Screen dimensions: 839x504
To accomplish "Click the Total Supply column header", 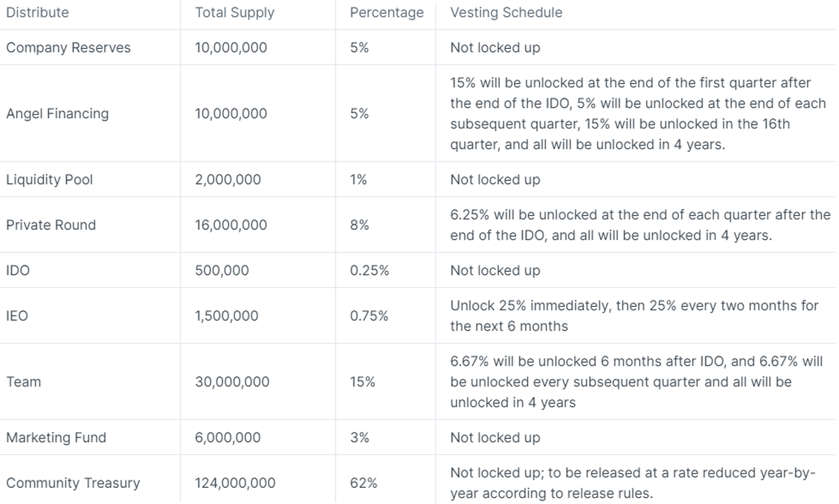I will 234,13.
